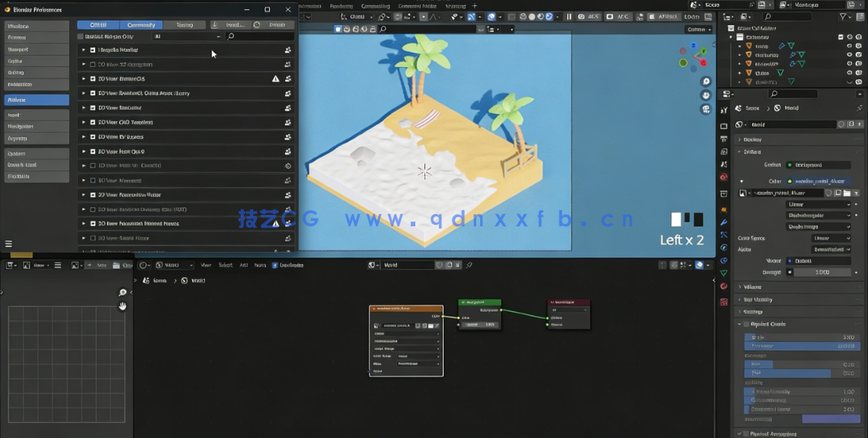Click the viewport zoom magnifier gizmo
This screenshot has width=868, height=438.
[706, 82]
